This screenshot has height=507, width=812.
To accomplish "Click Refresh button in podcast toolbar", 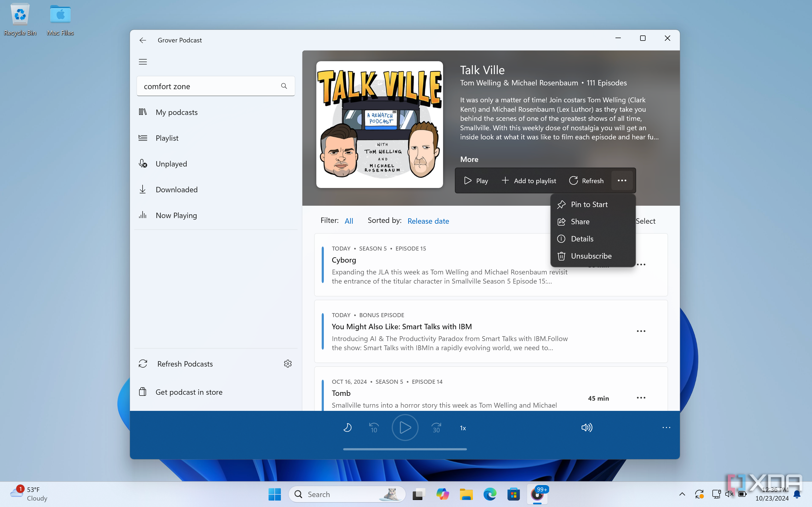I will [x=586, y=181].
